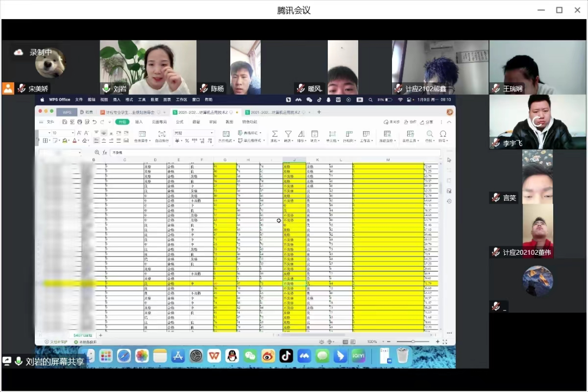
Task: Open the font size dropdown
Action: pyautogui.click(x=72, y=133)
